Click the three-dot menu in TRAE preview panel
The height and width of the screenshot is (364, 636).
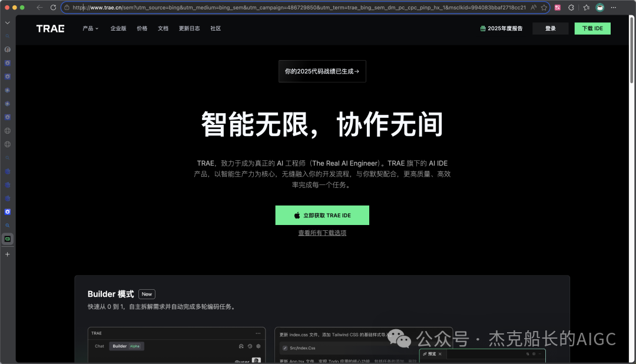pos(258,333)
